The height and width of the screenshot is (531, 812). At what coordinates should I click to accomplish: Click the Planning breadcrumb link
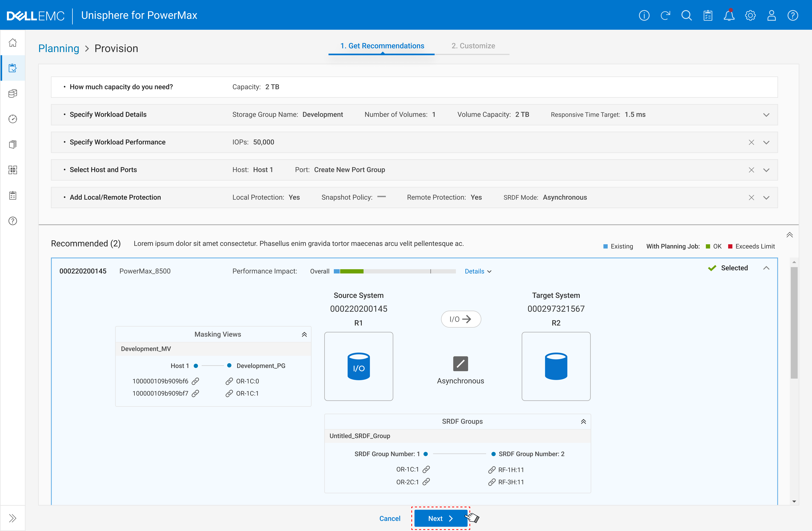point(59,48)
